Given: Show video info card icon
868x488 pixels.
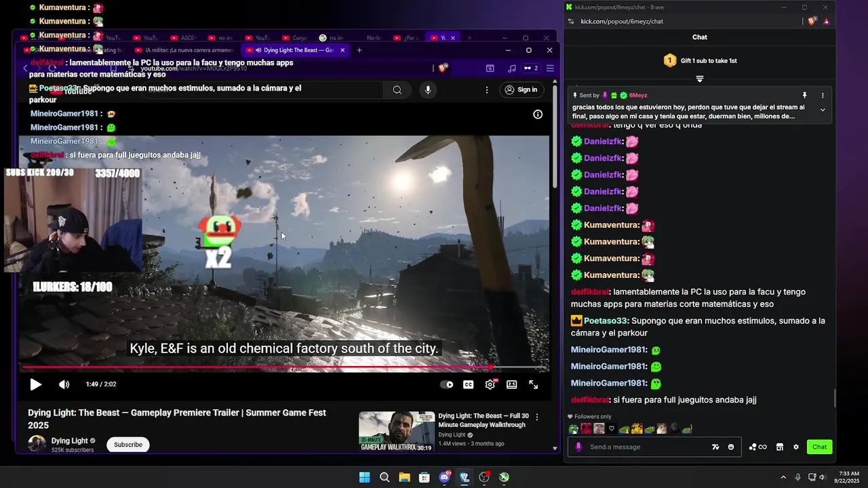Looking at the screenshot, I should pyautogui.click(x=538, y=115).
